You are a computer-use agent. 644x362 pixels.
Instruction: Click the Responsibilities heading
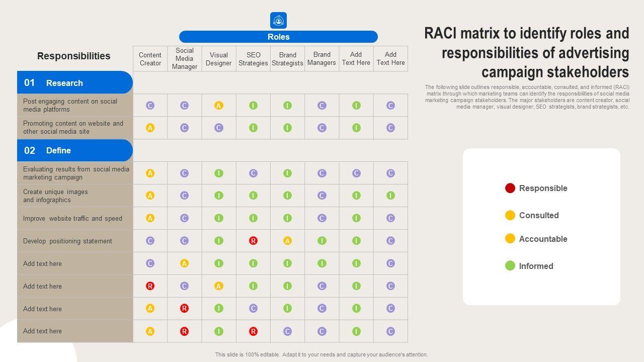tap(73, 56)
